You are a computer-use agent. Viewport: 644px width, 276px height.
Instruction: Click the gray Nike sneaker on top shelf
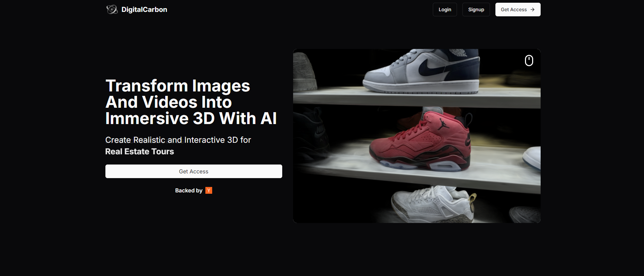pyautogui.click(x=421, y=71)
